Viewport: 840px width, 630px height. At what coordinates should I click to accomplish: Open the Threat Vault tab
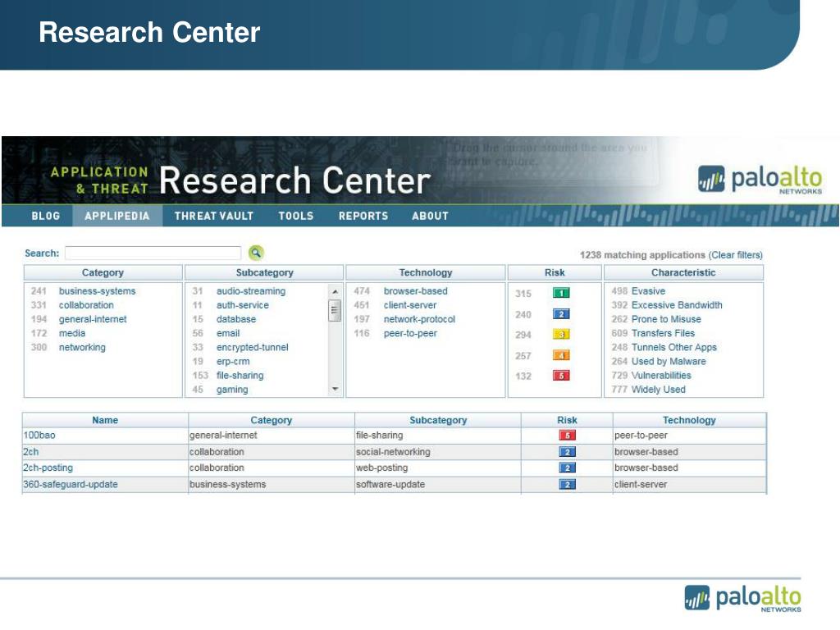[x=214, y=216]
